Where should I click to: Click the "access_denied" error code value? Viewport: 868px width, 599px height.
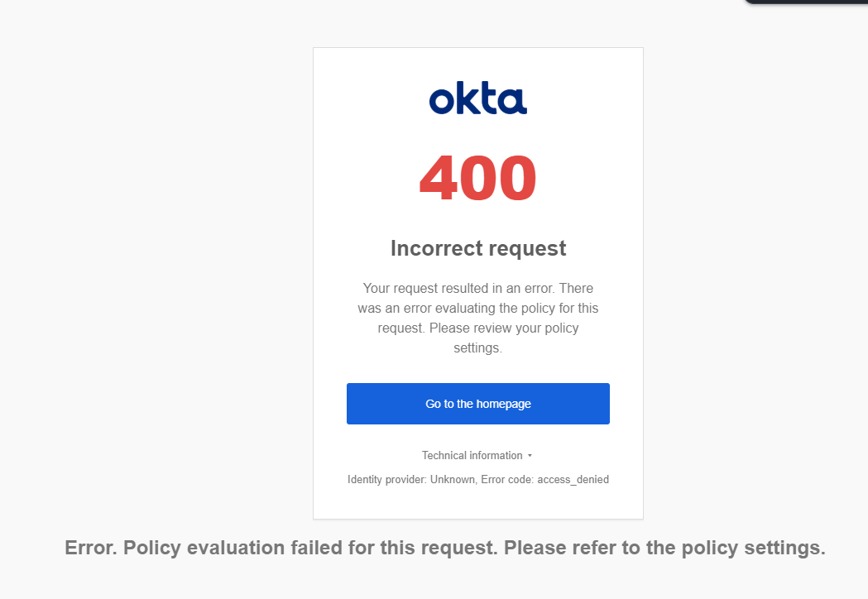click(573, 480)
